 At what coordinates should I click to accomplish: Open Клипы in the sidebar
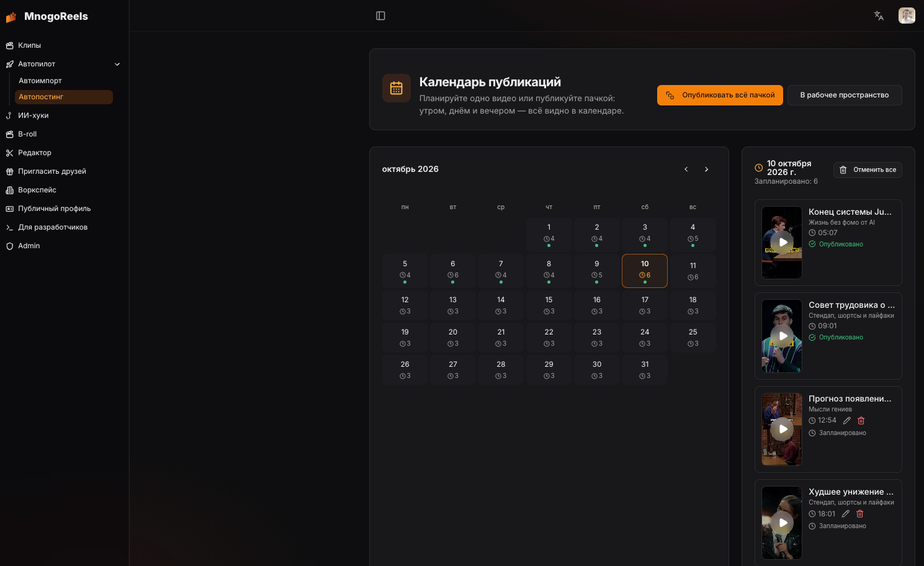click(x=65, y=45)
